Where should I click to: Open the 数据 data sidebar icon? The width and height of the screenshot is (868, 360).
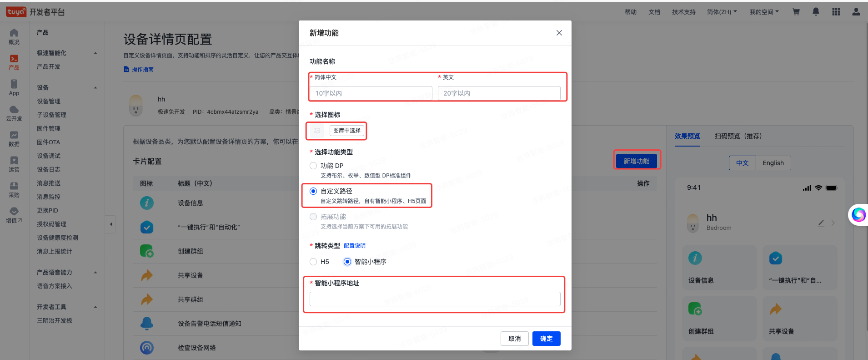[14, 139]
